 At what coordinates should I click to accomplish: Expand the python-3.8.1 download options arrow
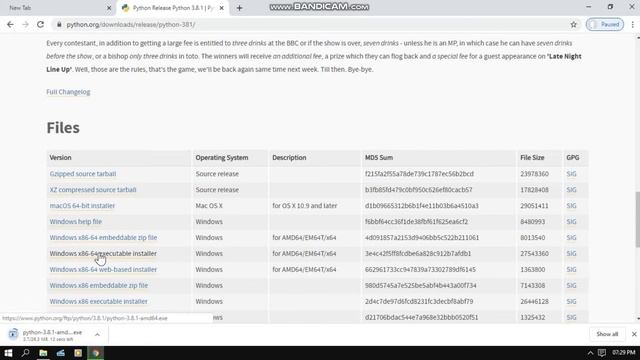pos(97,335)
